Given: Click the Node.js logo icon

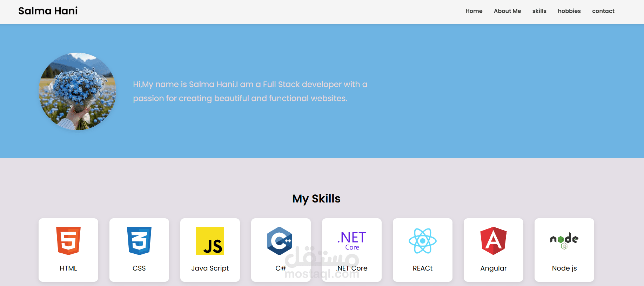Looking at the screenshot, I should tap(564, 241).
